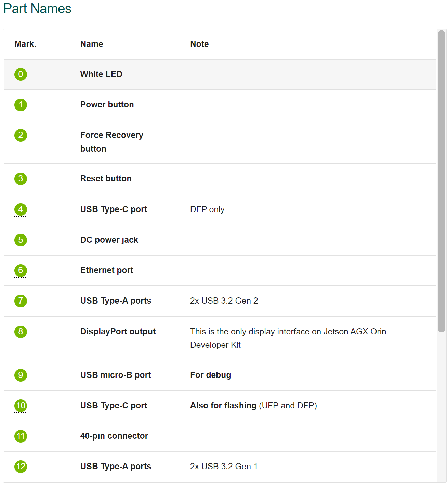Click green mark 9 badge for micro-B port

point(21,375)
